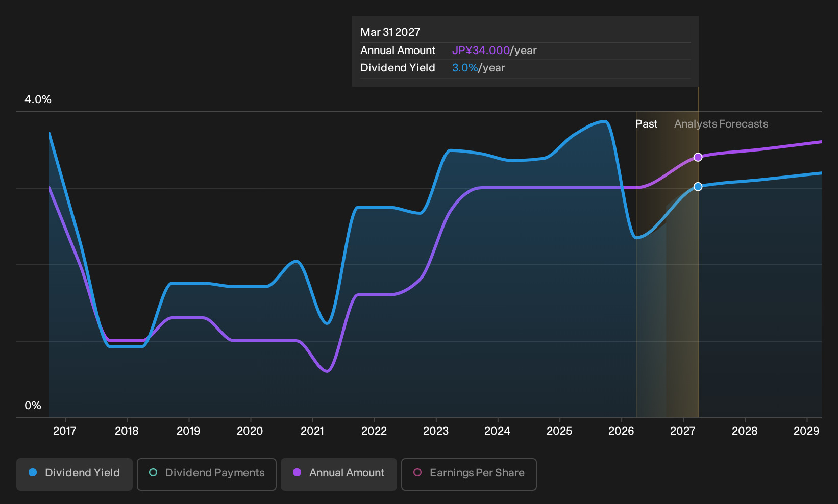Click the Analysts Forecasts label
Viewport: 838px width, 504px height.
point(721,124)
